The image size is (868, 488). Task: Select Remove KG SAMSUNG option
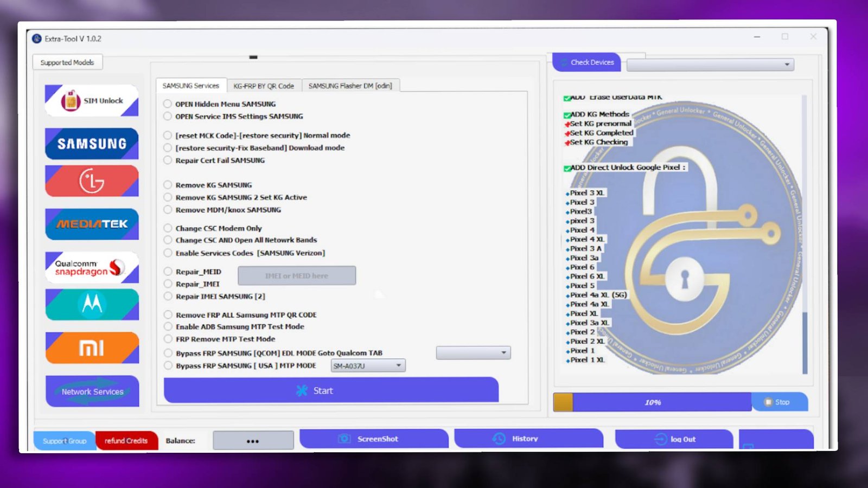tap(168, 185)
